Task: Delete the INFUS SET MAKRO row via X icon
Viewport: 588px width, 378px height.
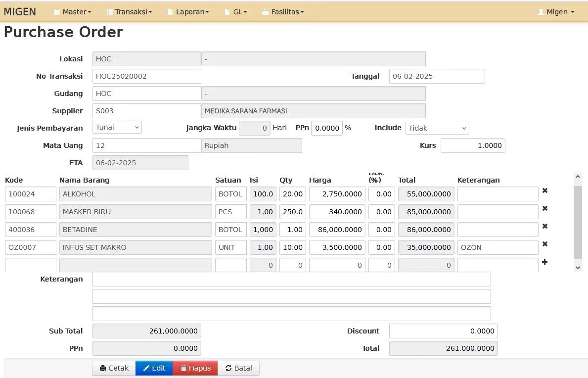Action: coord(545,244)
